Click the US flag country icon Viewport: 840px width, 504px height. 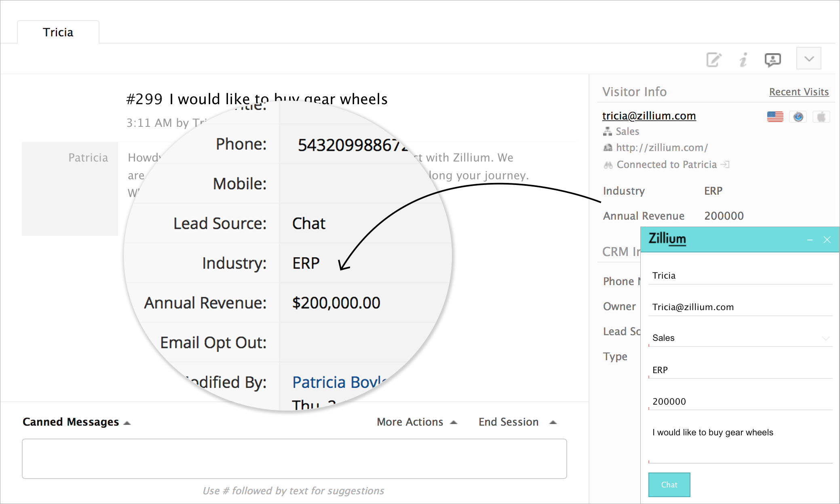click(x=775, y=117)
